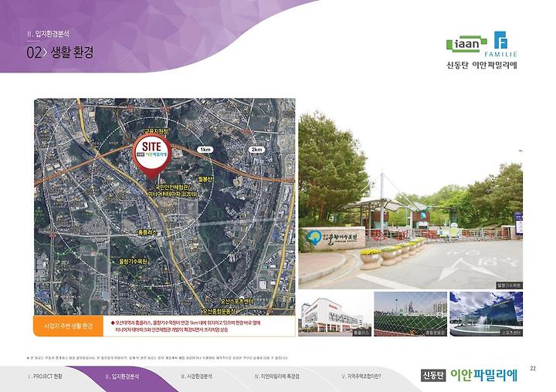This screenshot has width=556, height=392.
Task: Click the 'II. 입지환경분석' header subtitle at top
Action: pos(48,34)
